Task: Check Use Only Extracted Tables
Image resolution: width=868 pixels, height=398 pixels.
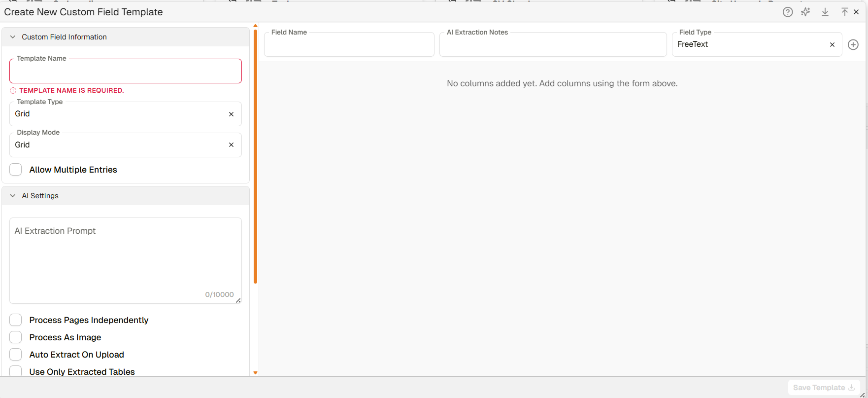Action: point(16,371)
